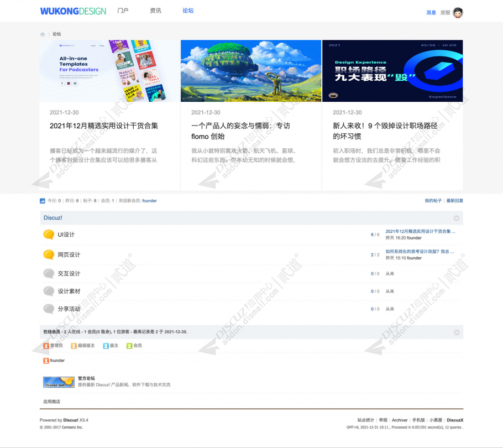This screenshot has height=448, width=503.
Task: Collapse the 在线会员 online members section
Action: [x=457, y=332]
